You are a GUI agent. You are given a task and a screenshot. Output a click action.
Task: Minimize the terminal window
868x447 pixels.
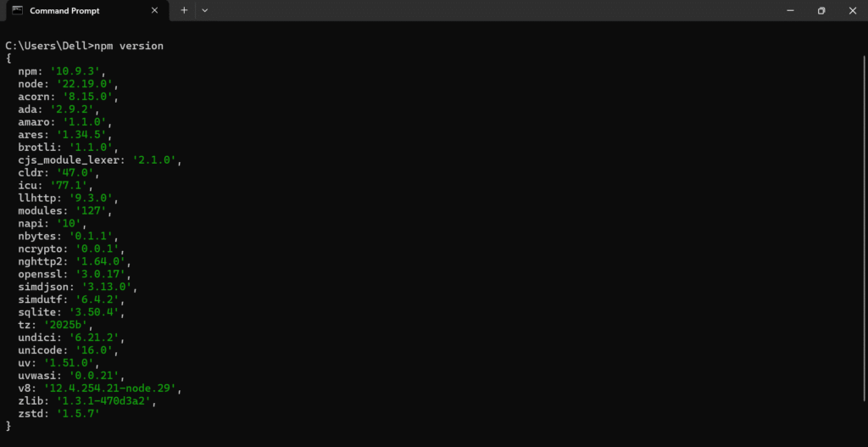point(791,10)
